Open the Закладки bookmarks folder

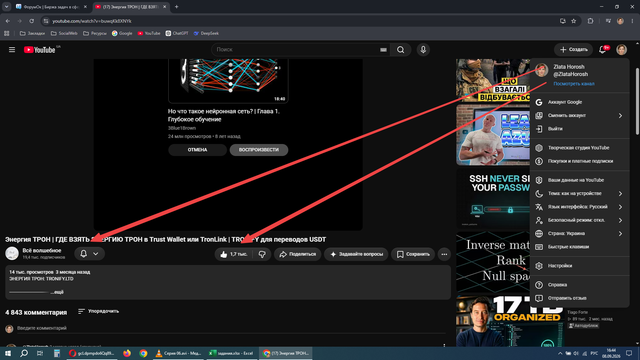pyautogui.click(x=32, y=33)
